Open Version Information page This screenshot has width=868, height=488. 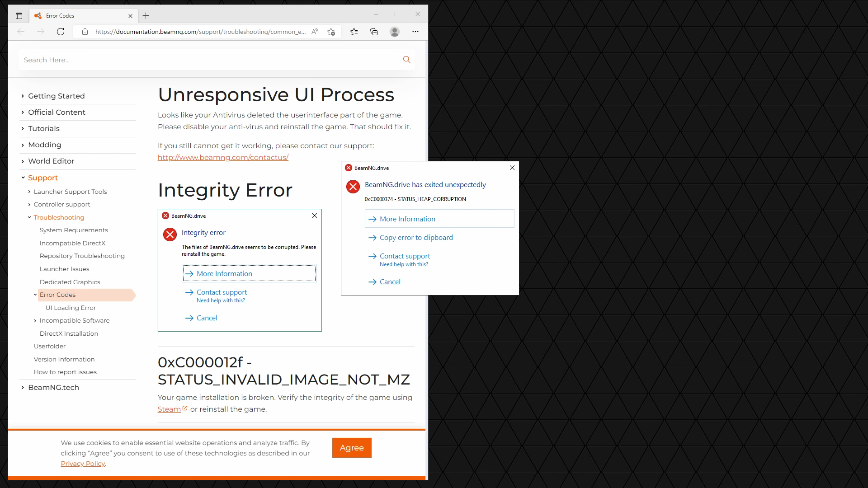pos(64,359)
